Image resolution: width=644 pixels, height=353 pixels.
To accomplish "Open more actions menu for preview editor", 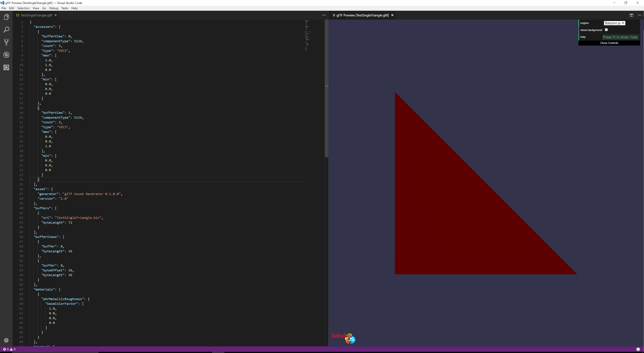I will (x=639, y=15).
